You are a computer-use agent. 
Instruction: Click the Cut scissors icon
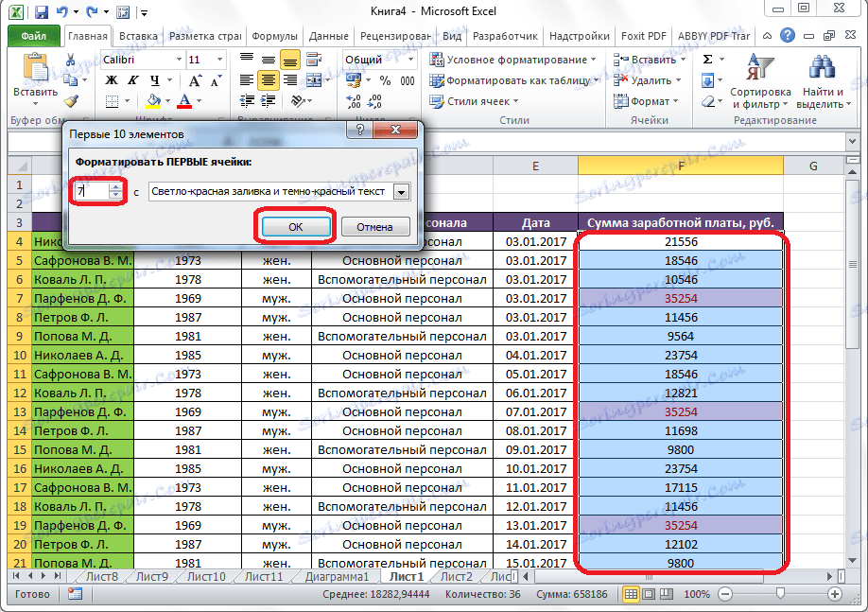coord(71,61)
